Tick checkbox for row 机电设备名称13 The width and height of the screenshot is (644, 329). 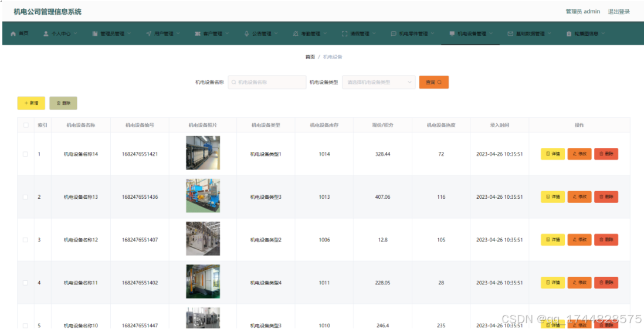[x=25, y=197]
